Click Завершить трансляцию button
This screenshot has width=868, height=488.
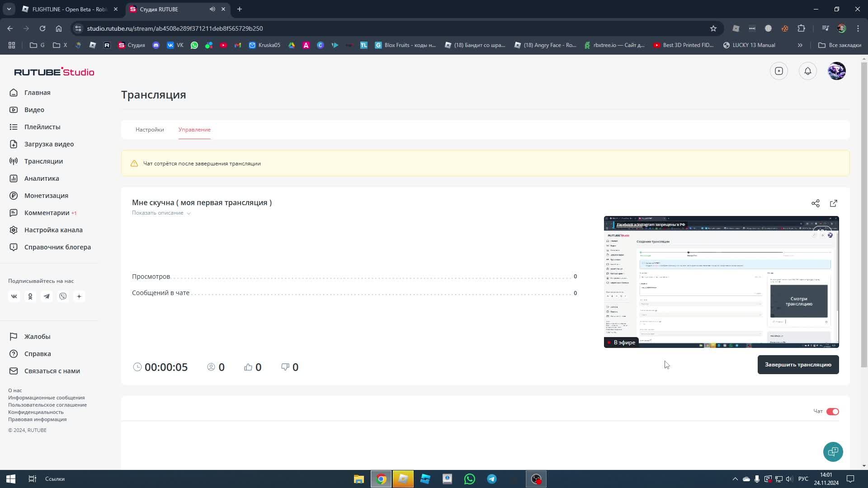798,365
